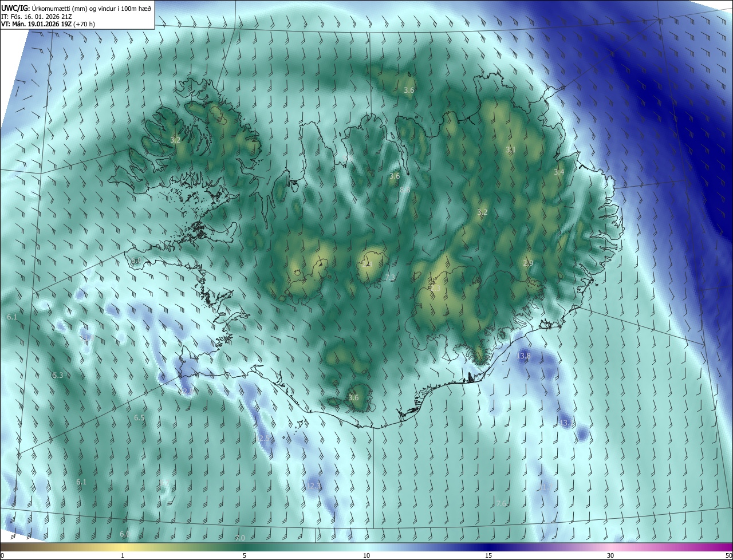Select the 5.3 value label on map
The image size is (733, 560).
point(58,375)
